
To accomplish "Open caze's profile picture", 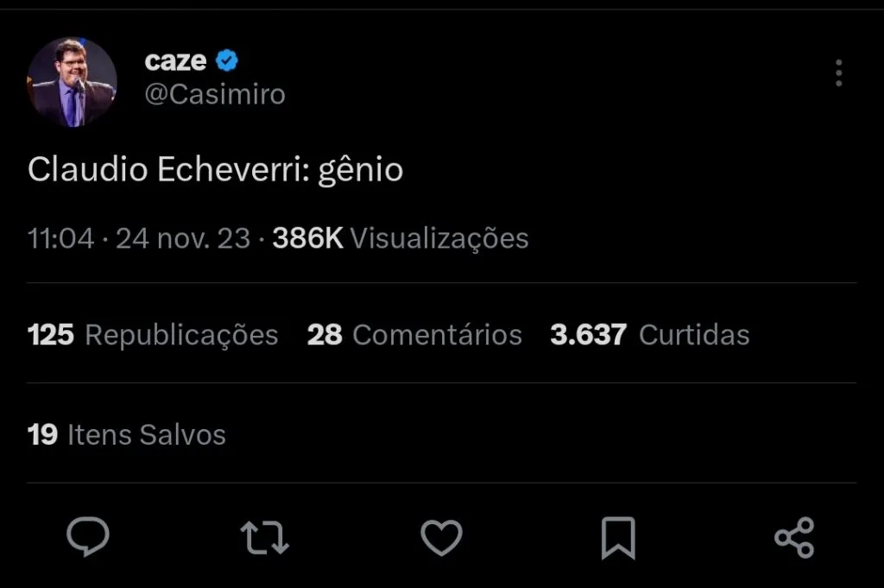I will click(x=73, y=83).
